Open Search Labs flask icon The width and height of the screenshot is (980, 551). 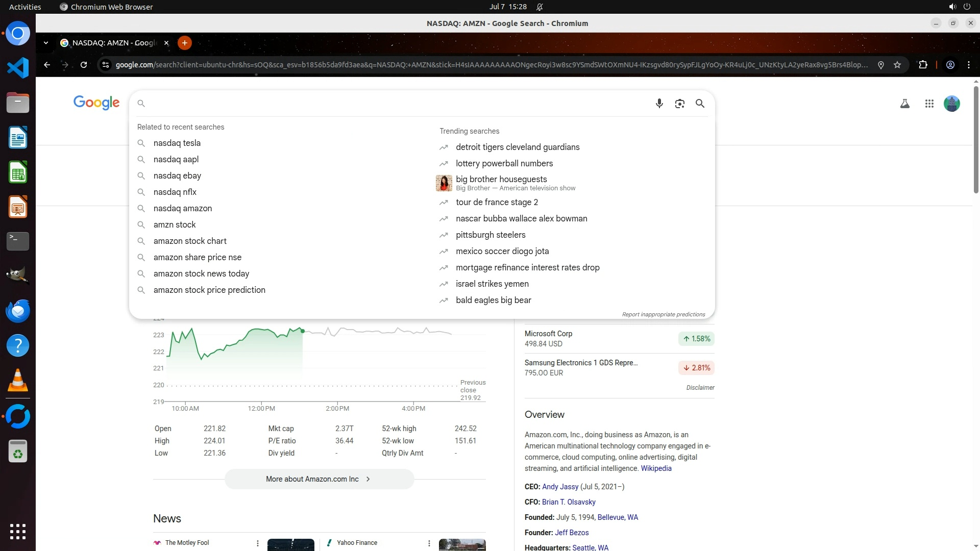904,104
